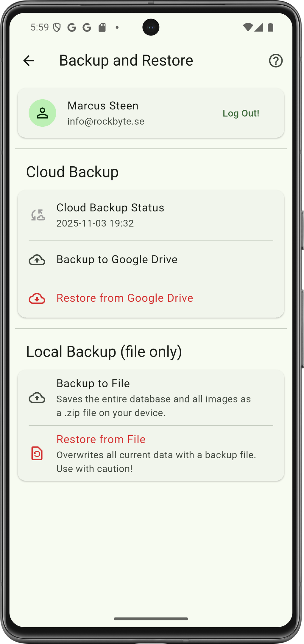
Task: Tap the red restore file icon
Action: 37,453
